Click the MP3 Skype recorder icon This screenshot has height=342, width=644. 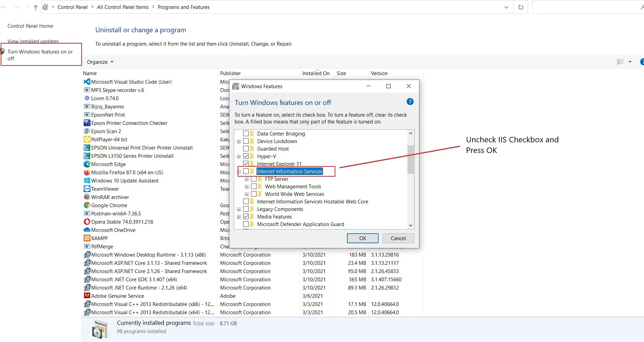point(87,90)
